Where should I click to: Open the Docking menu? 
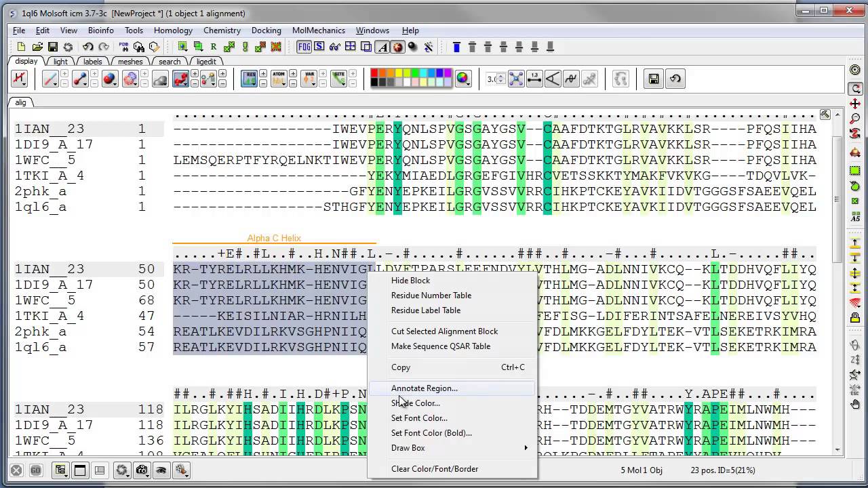[267, 30]
